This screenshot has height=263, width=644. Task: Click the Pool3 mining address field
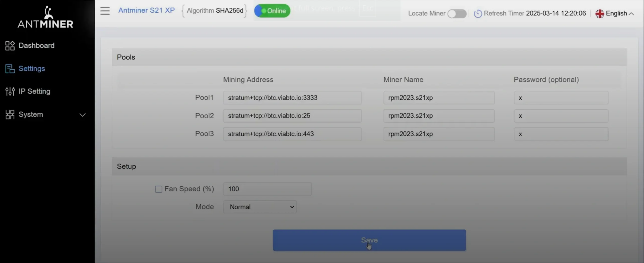pos(292,134)
